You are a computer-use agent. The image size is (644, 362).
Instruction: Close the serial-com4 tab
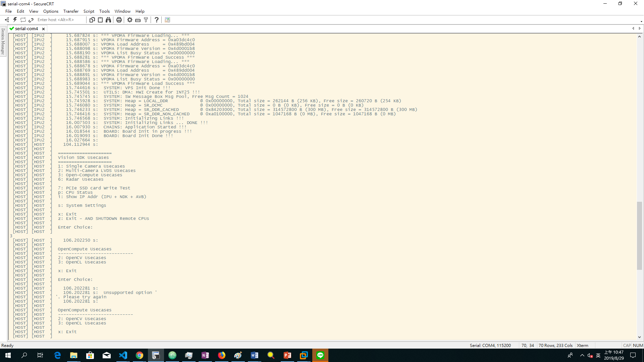[x=43, y=29]
